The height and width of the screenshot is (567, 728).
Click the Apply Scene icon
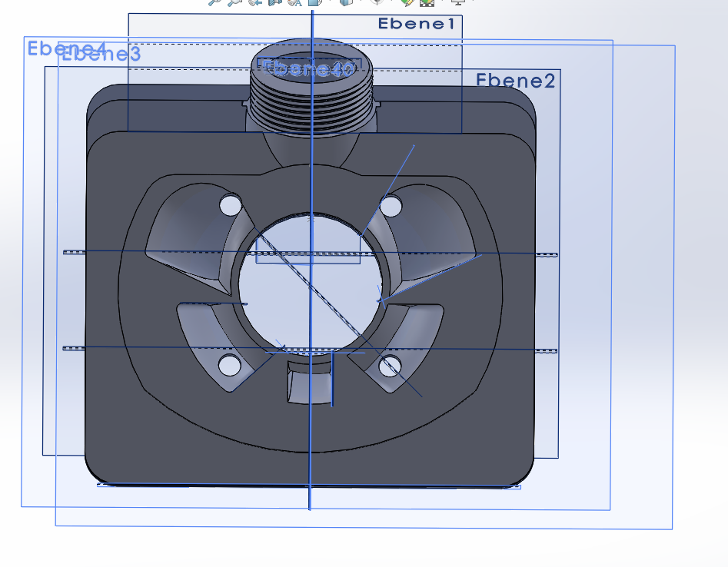pyautogui.click(x=426, y=2)
